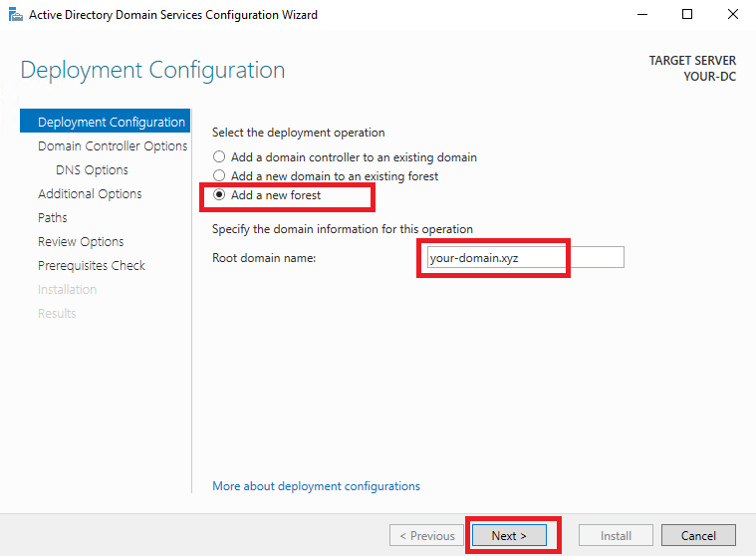756x556 pixels.
Task: Maximize the wizard window
Action: [x=687, y=15]
